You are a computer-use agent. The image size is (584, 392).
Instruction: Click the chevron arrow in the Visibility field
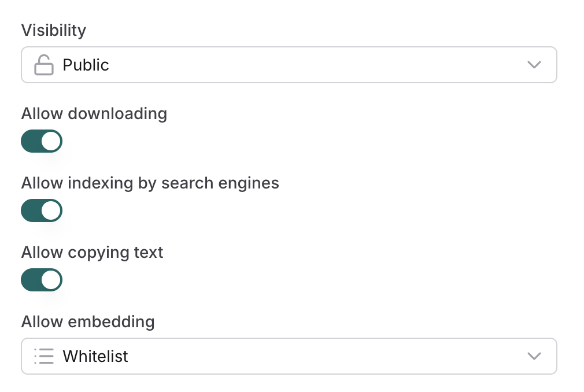tap(534, 65)
